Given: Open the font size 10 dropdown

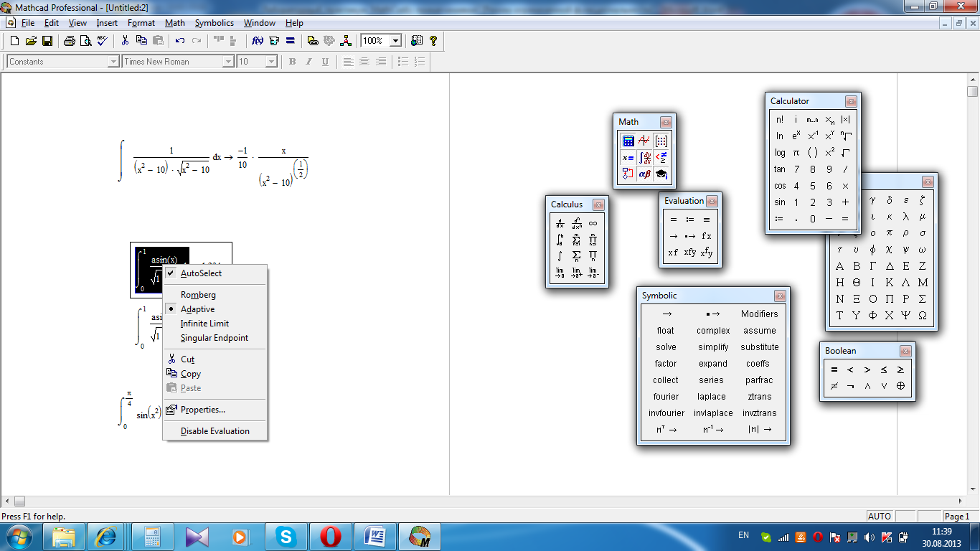Looking at the screenshot, I should (271, 62).
